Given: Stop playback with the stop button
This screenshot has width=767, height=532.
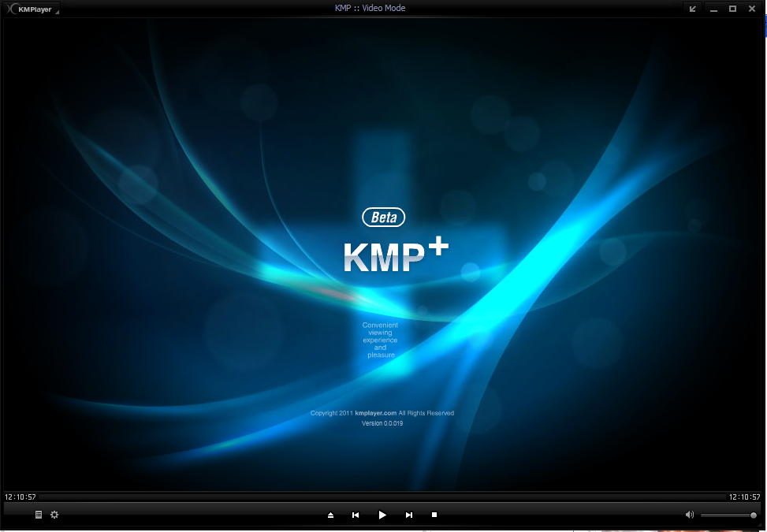Looking at the screenshot, I should 434,515.
